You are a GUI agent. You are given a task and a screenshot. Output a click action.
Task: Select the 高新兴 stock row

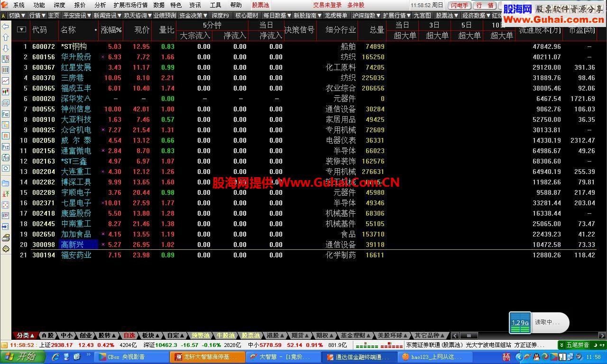click(x=303, y=245)
